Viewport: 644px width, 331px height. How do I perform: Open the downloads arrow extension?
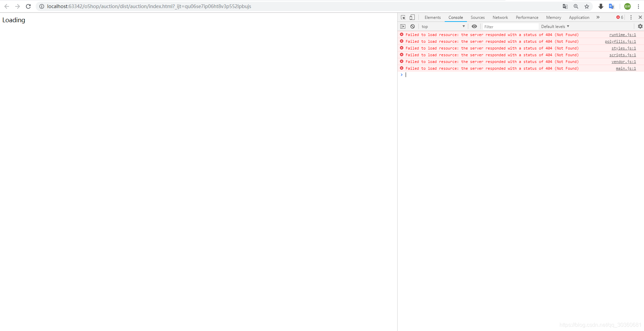tap(601, 6)
